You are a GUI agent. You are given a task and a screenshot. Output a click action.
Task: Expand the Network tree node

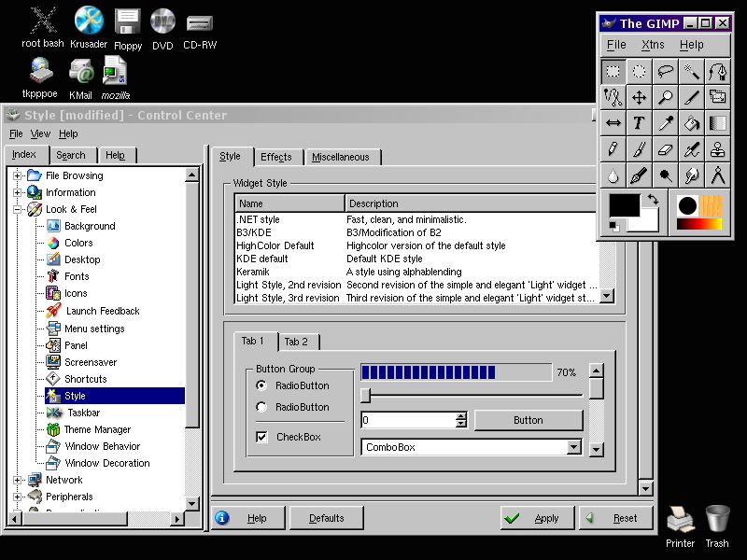pos(18,480)
